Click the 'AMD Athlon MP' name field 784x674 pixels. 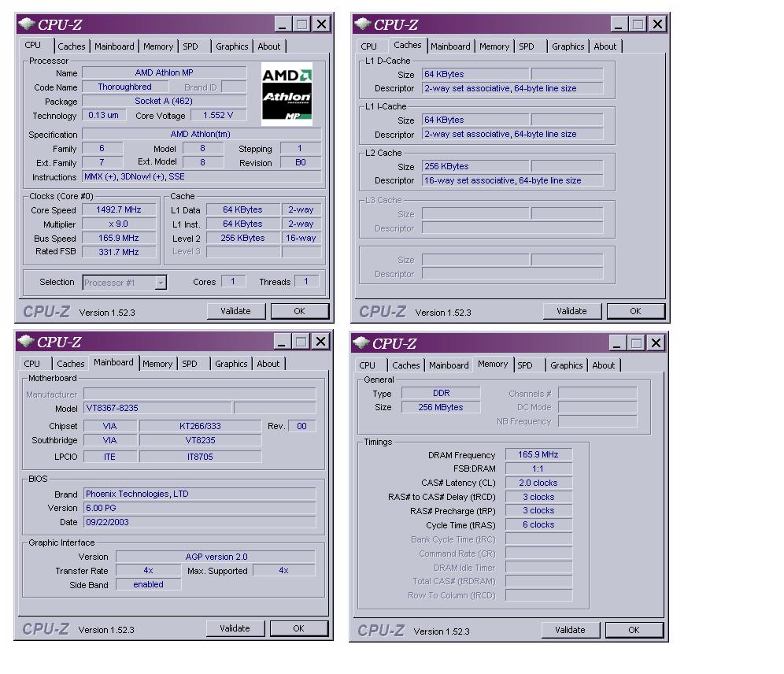coord(164,73)
